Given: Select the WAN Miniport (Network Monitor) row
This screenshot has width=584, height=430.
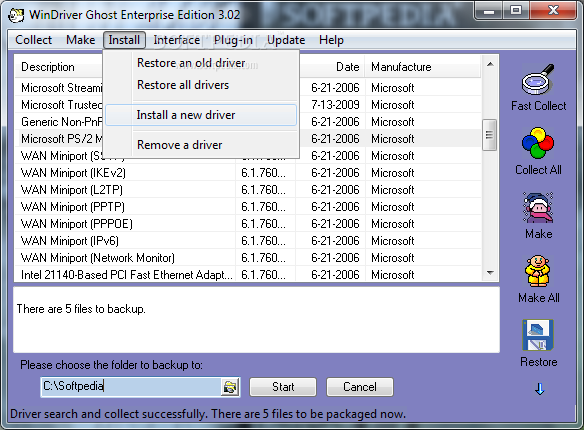Looking at the screenshot, I should point(248,258).
